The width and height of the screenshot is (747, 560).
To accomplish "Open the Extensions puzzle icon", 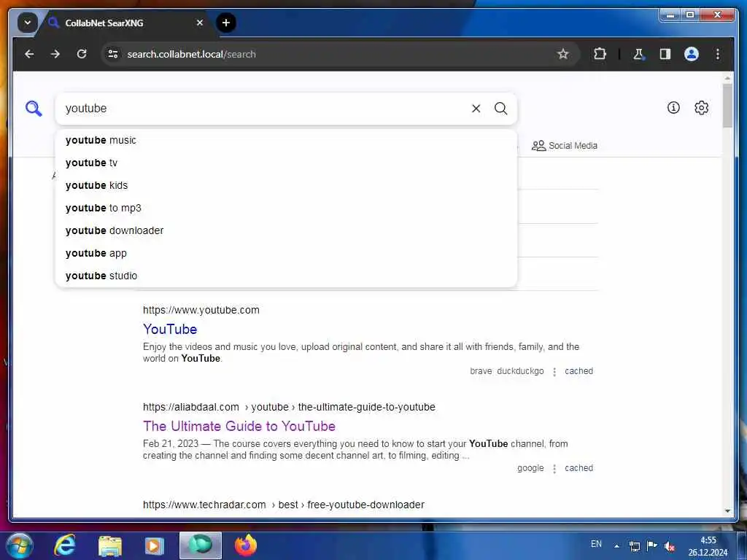I will [600, 54].
